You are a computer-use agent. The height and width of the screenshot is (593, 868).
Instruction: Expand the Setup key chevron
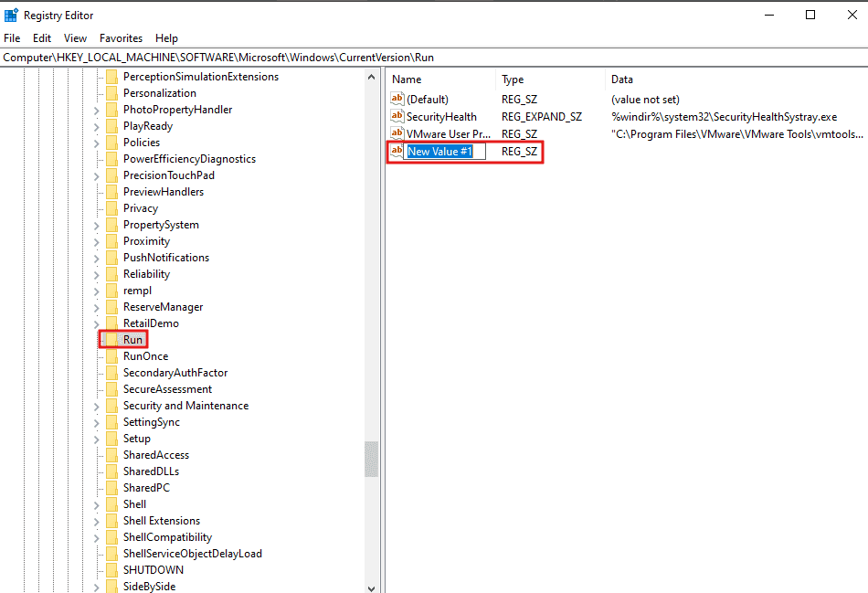(96, 439)
